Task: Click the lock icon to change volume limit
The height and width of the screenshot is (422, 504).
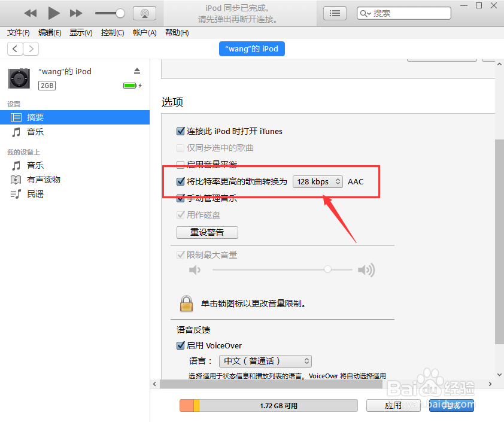Action: [186, 303]
